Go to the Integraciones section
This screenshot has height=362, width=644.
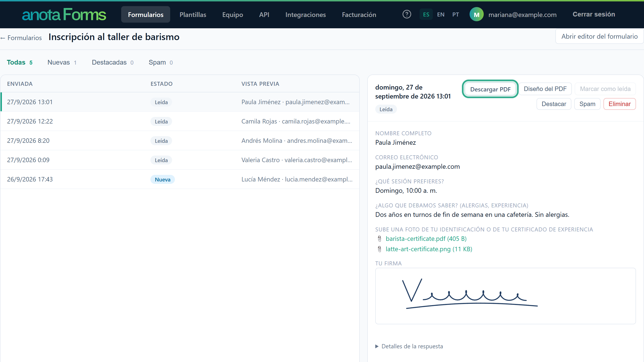click(x=305, y=15)
